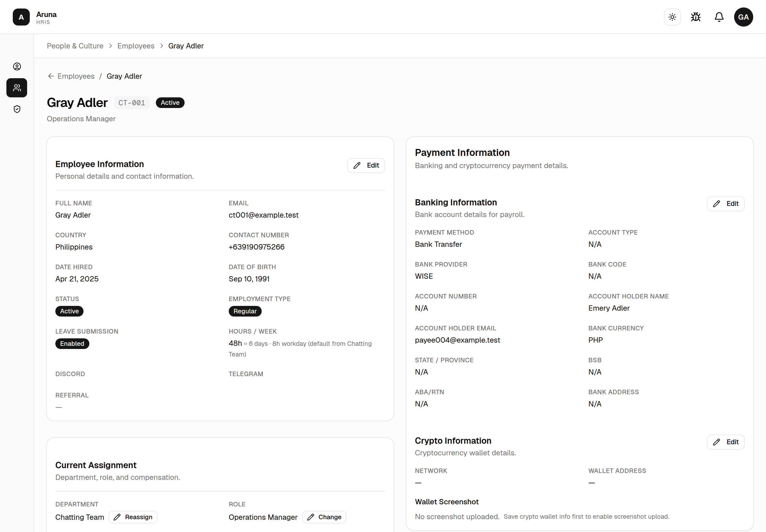Change the Operations Manager role
766x532 pixels.
[x=324, y=517]
